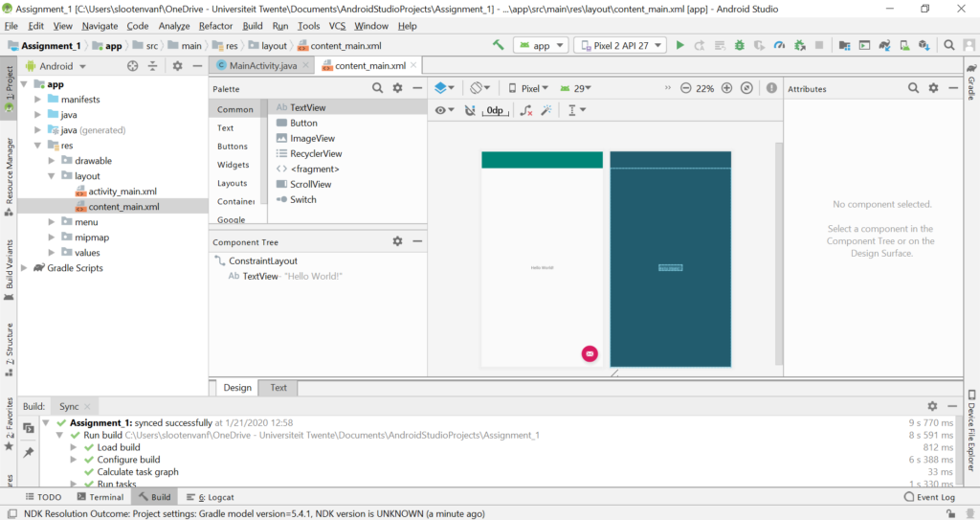Open the Tools menu
The height and width of the screenshot is (520, 980).
(x=308, y=26)
